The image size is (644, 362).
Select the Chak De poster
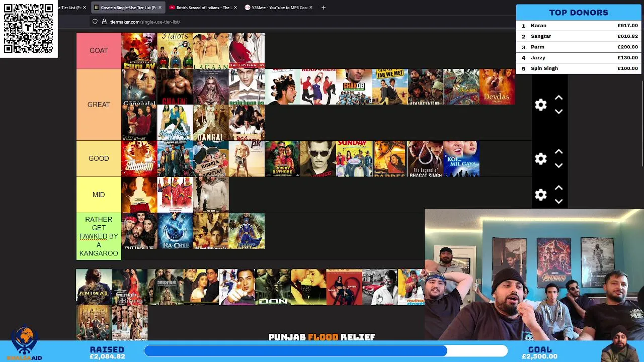(354, 86)
